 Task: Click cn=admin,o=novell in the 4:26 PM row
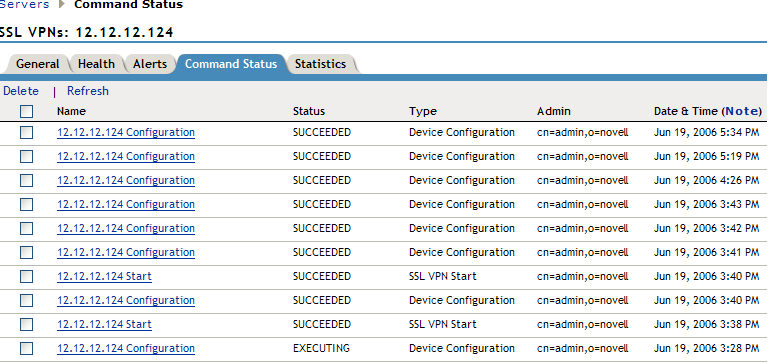582,180
